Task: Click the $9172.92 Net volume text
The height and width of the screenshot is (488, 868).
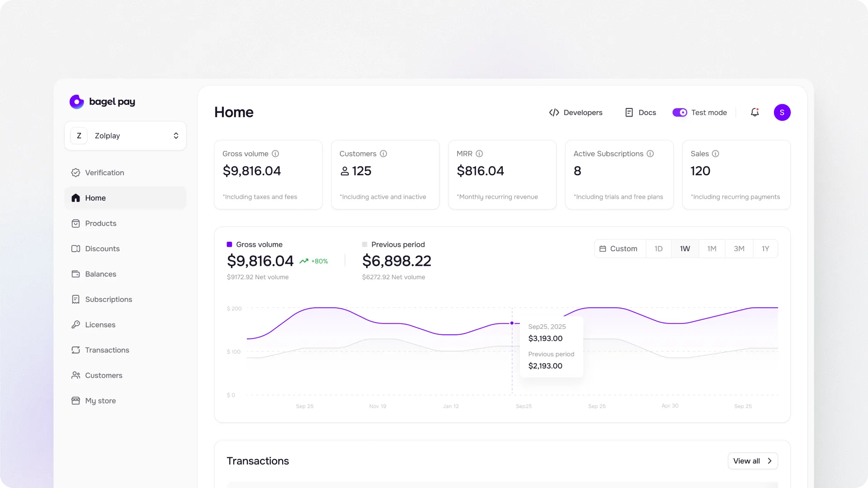Action: [258, 277]
